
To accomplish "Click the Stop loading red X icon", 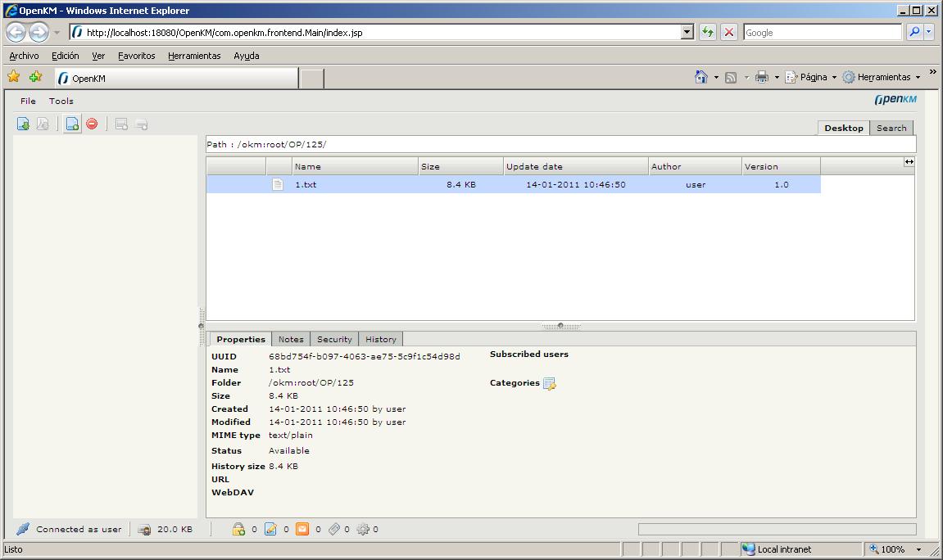I will click(729, 32).
